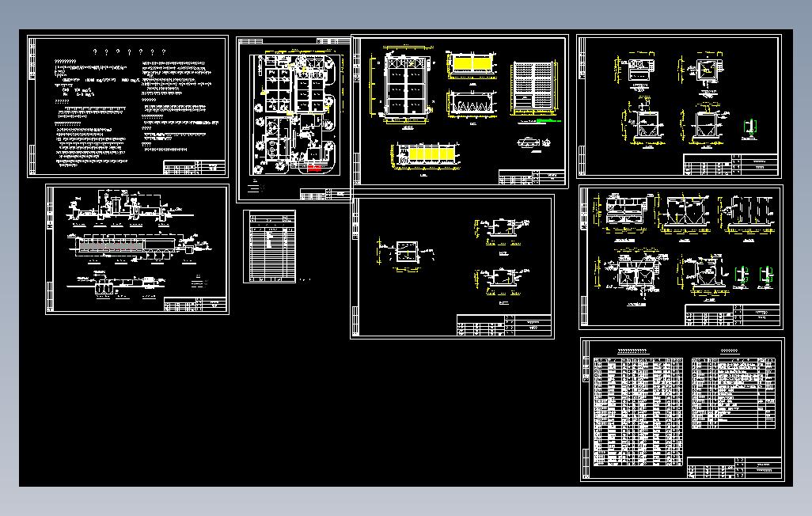Click the yellow filled tank section view
812x516 pixels.
point(472,65)
